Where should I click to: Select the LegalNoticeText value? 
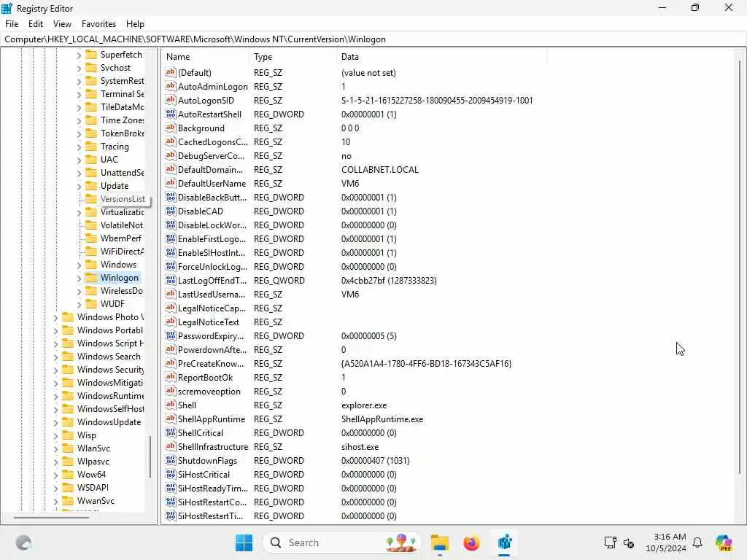click(x=208, y=322)
